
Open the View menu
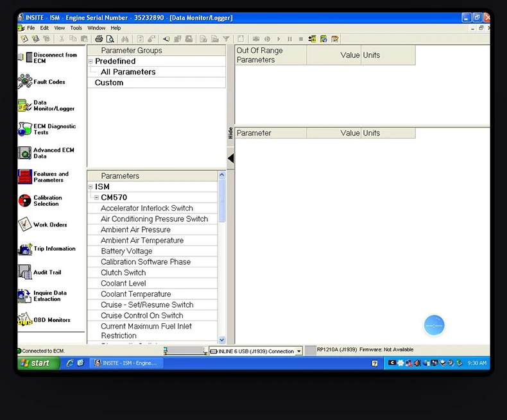pyautogui.click(x=59, y=28)
